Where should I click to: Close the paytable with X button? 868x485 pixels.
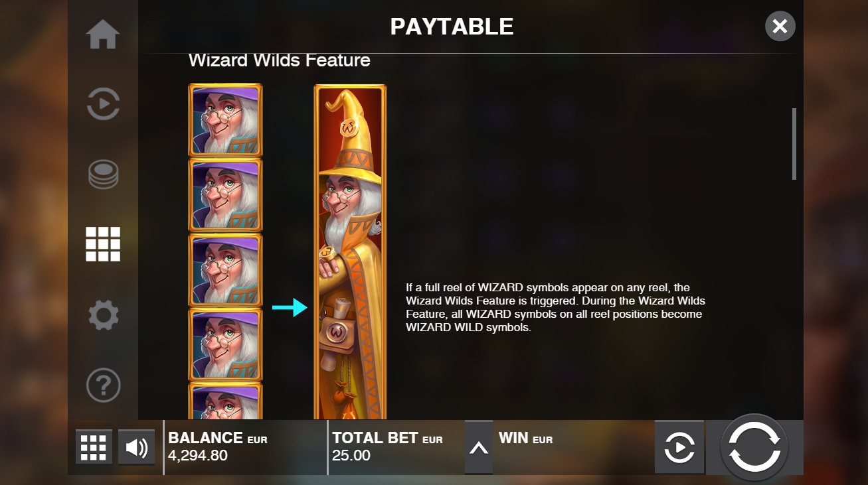[x=780, y=27]
